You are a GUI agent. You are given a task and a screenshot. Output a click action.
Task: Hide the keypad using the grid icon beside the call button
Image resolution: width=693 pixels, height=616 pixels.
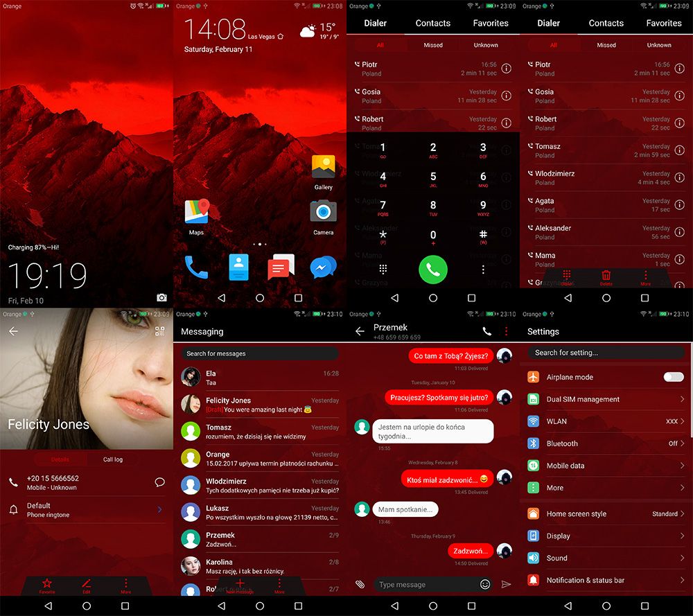coord(383,269)
